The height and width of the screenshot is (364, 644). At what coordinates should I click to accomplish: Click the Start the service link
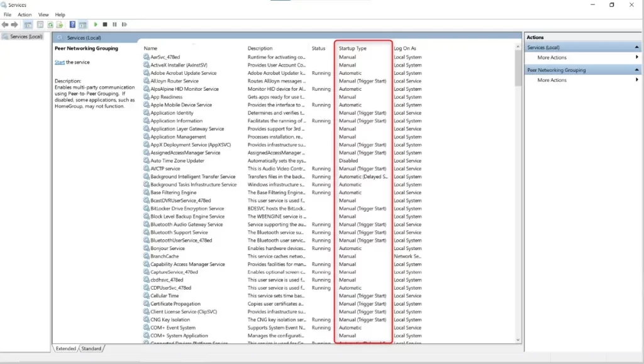click(60, 62)
